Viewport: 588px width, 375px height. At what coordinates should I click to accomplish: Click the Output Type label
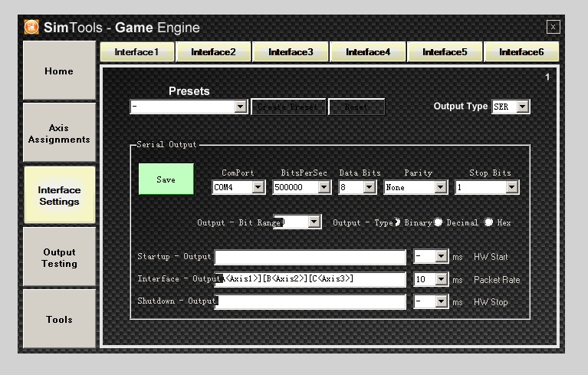point(461,107)
